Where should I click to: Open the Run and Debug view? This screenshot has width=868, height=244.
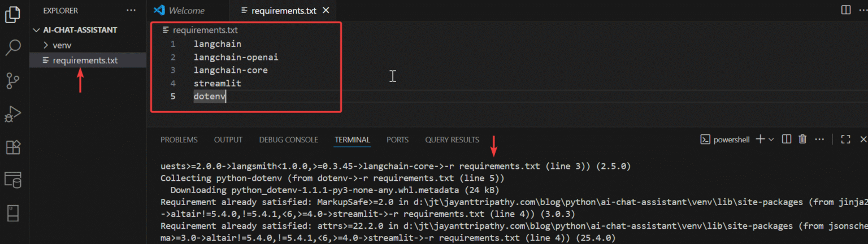[12, 114]
